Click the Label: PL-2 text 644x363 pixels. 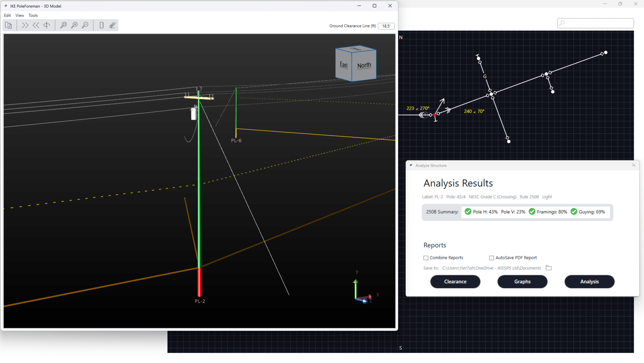432,197
